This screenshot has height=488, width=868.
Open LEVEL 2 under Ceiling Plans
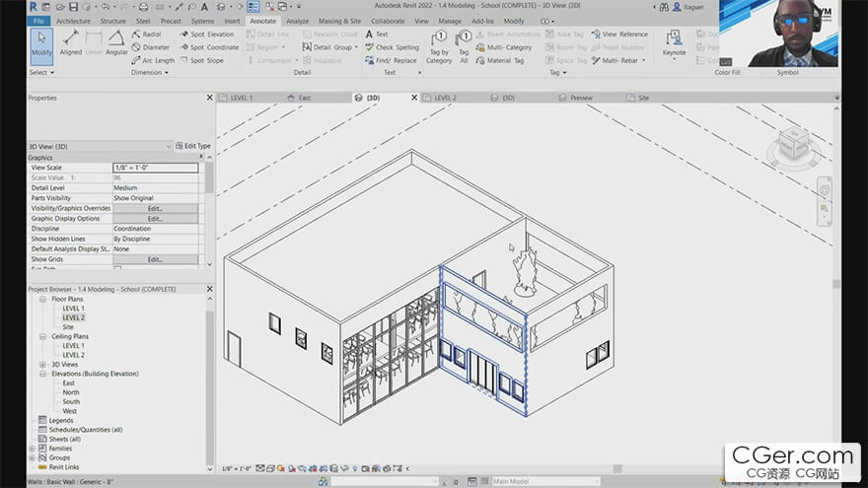coord(74,355)
